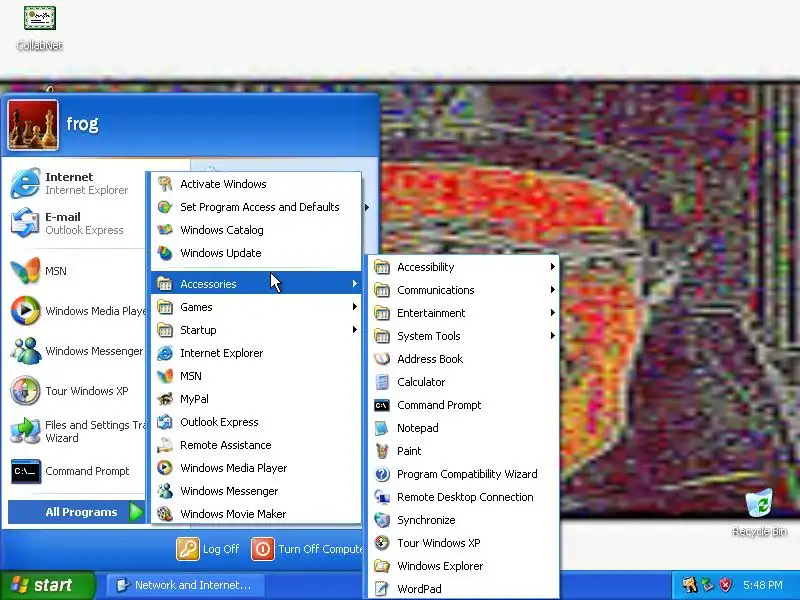800x600 pixels.
Task: Open Remote Assistance program entry
Action: (256, 445)
